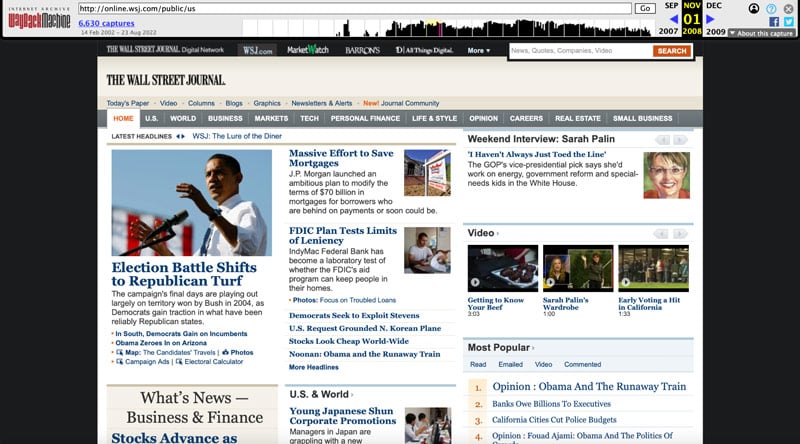Open the campaign Photos camera icon link

tap(226, 352)
